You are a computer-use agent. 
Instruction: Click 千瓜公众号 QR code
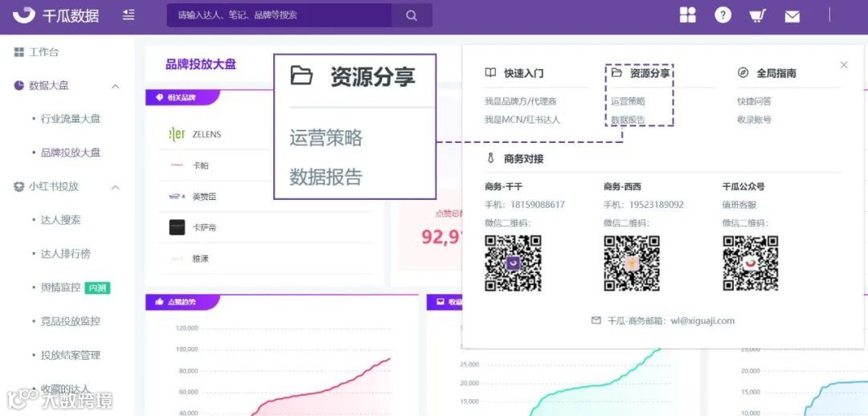point(751,263)
